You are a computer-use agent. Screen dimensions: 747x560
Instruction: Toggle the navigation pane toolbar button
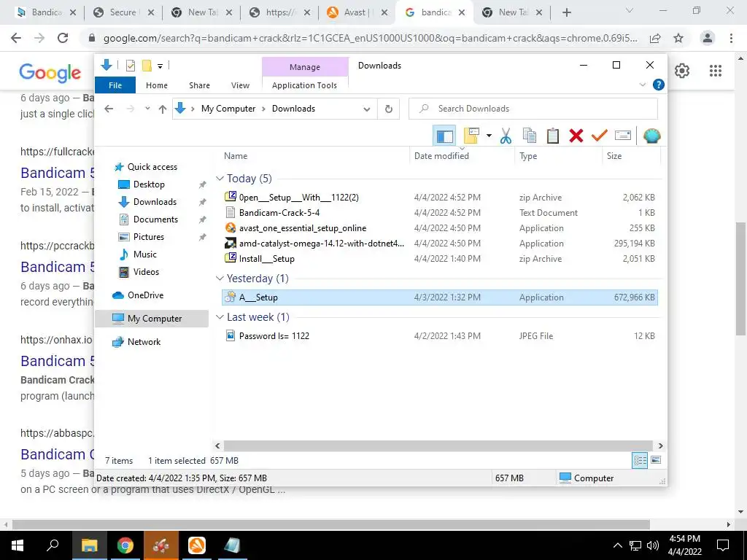444,136
